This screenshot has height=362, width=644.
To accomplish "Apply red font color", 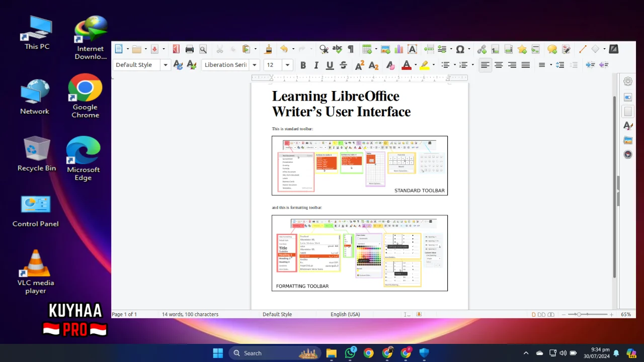I will click(x=407, y=65).
